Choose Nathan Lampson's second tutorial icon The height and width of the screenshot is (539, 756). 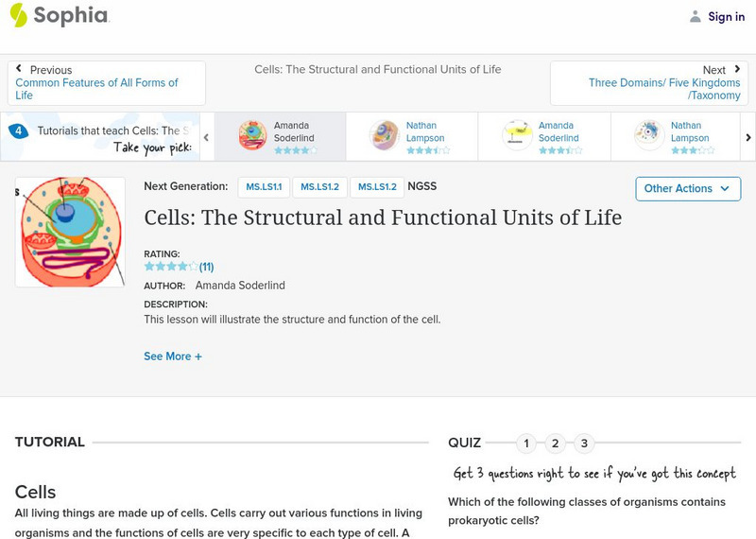649,136
